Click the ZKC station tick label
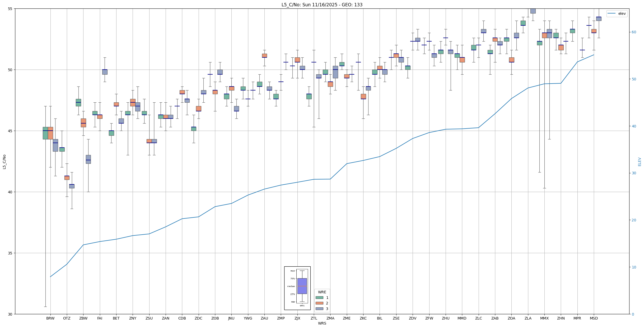Screen dimensions: 644x328 (363, 318)
